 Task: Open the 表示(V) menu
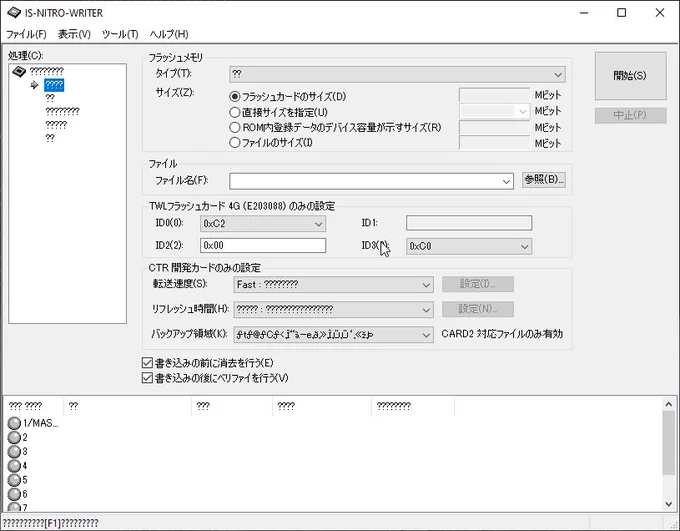point(74,34)
